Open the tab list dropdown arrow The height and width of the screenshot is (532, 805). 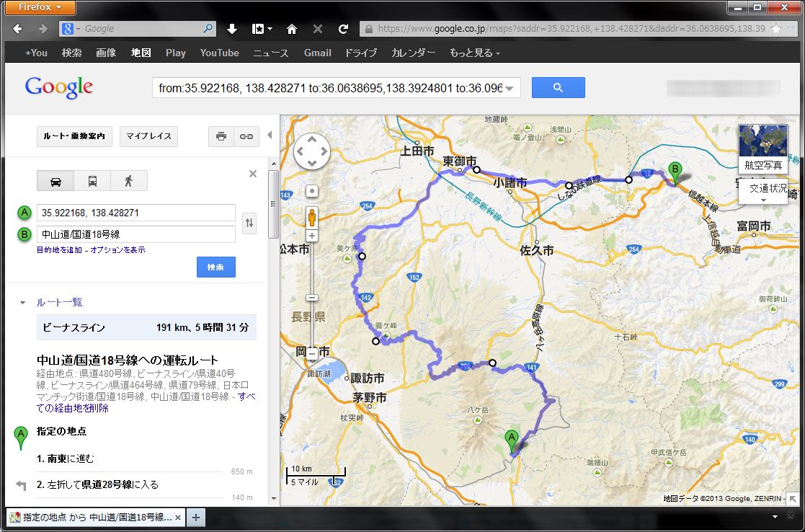[x=775, y=517]
